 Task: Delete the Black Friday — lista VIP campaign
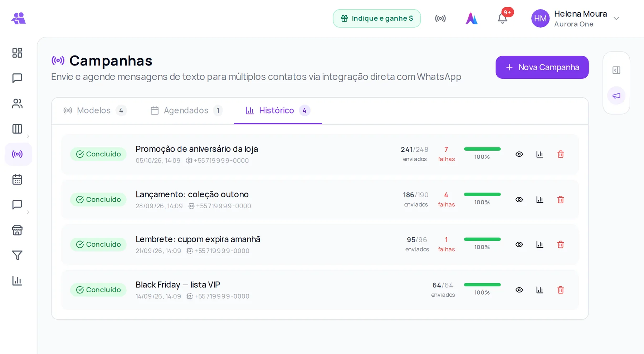561,290
